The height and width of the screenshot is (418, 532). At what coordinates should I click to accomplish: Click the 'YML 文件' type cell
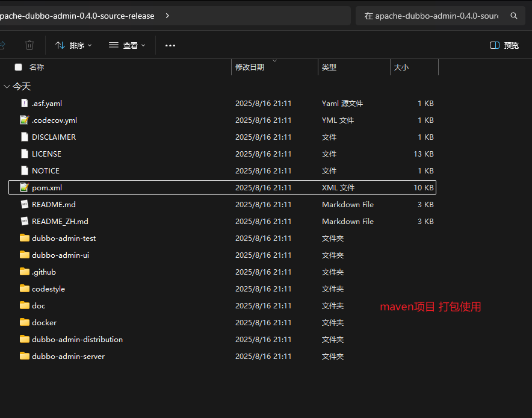[338, 120]
